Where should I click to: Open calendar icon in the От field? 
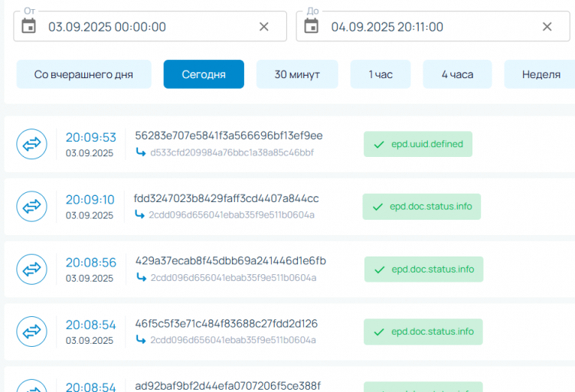point(28,26)
